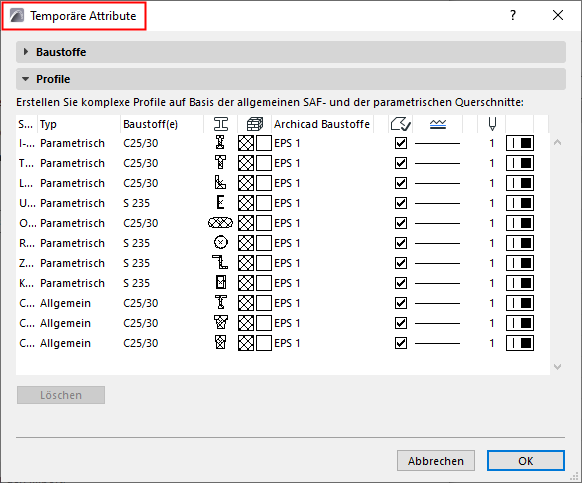582x483 pixels.
Task: Uncheck the checkbox in the O-profile row
Action: tap(401, 223)
